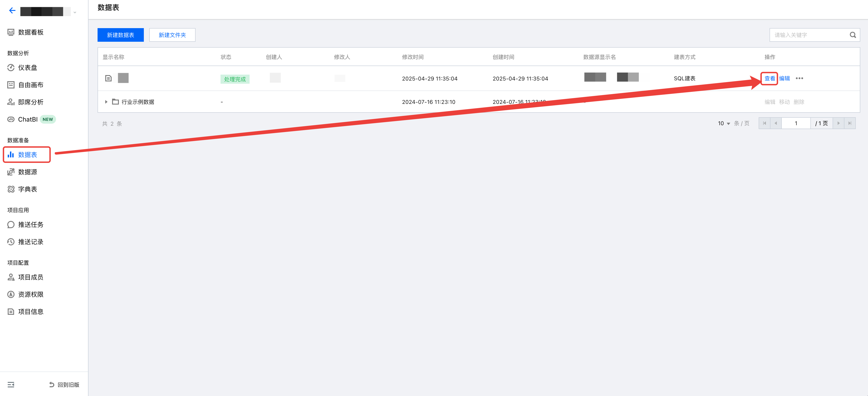Go to 项目成员 menu item
The height and width of the screenshot is (396, 868).
30,277
